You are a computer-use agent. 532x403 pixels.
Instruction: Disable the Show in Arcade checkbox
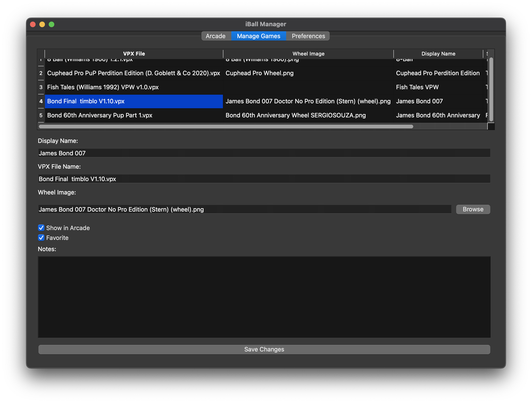pyautogui.click(x=41, y=227)
